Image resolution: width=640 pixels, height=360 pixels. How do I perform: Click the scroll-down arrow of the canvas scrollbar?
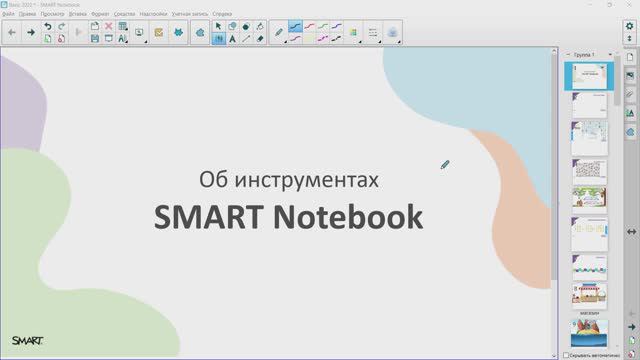tap(554, 356)
